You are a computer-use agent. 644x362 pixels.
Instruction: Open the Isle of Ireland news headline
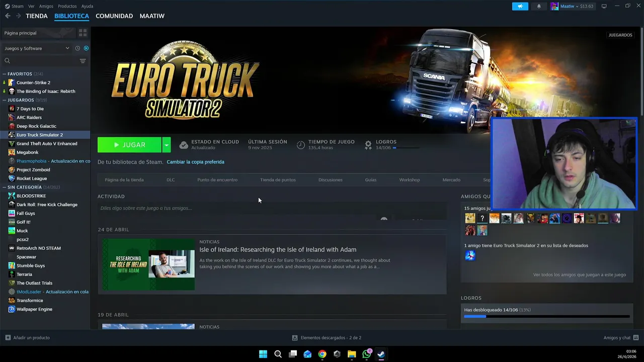[278, 249]
